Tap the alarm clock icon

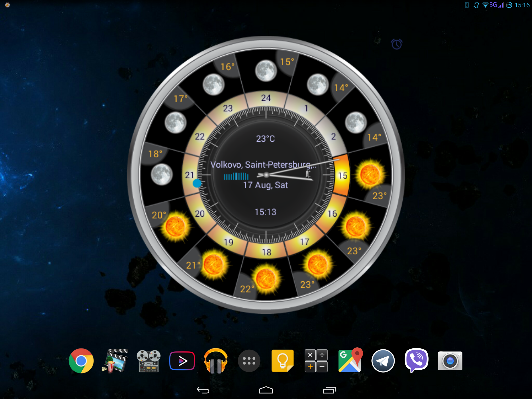coord(397,44)
